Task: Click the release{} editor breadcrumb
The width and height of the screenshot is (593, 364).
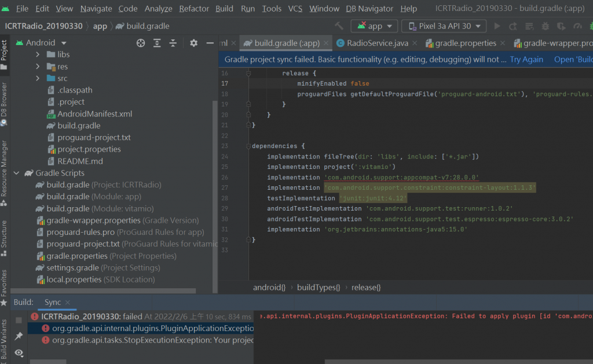Action: 366,288
